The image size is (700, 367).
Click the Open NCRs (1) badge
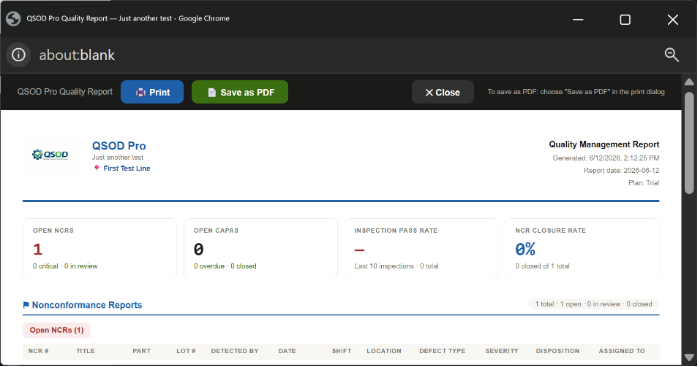click(57, 330)
